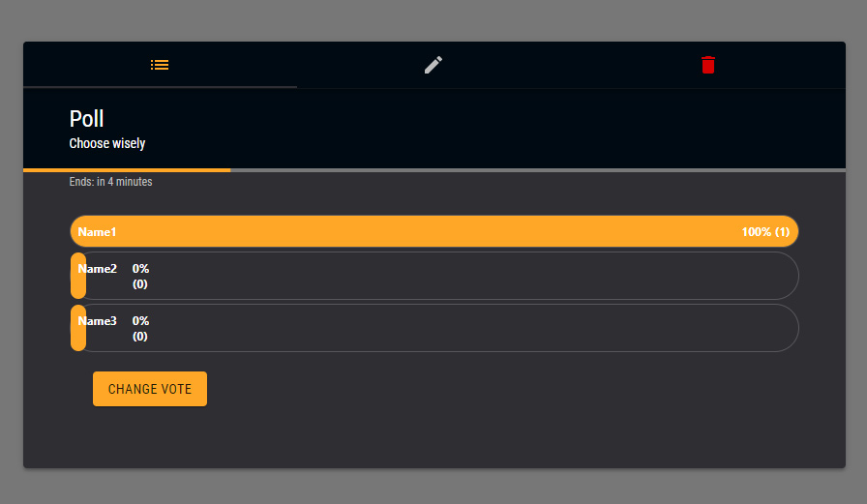Click Name2's 0% (0) vote label
This screenshot has height=504, width=867.
coord(141,277)
